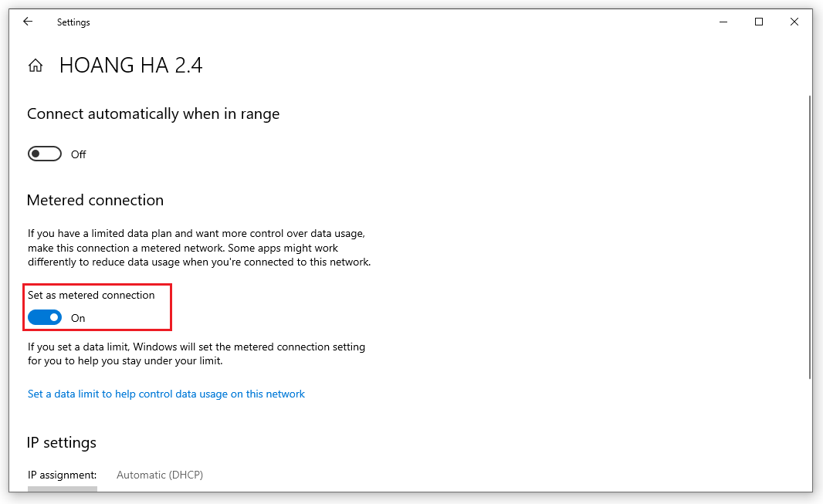Viewport: 823px width, 504px height.
Task: Open the Set a data limit link
Action: 166,394
